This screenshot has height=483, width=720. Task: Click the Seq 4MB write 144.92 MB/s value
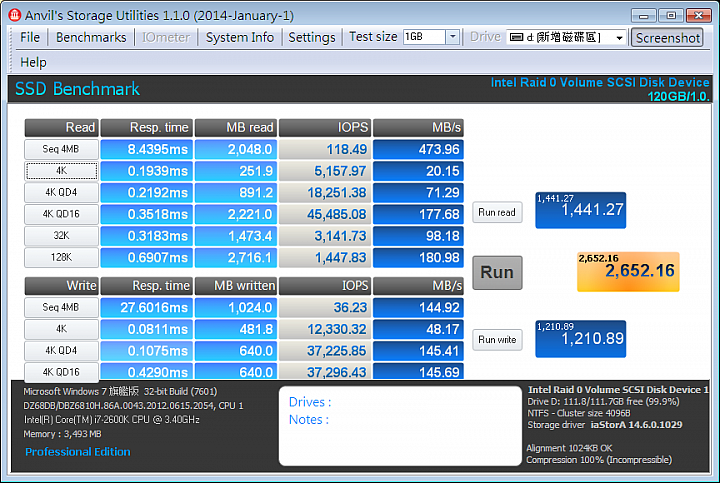[418, 307]
